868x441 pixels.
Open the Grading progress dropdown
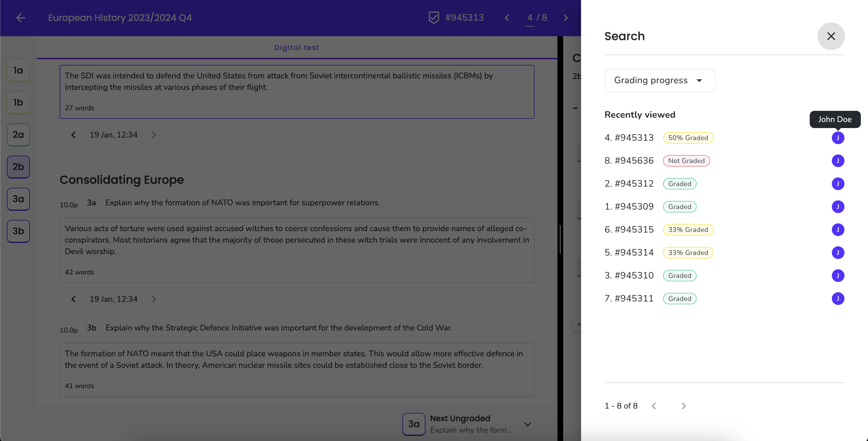point(659,80)
